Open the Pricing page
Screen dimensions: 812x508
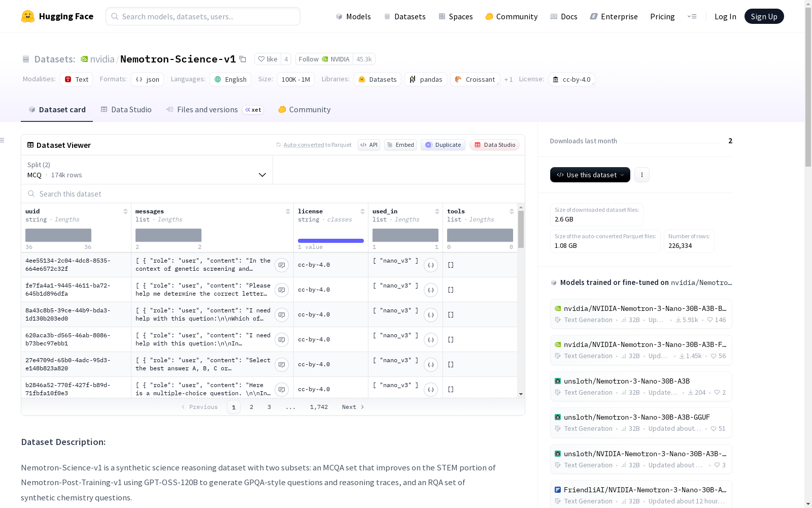(662, 16)
